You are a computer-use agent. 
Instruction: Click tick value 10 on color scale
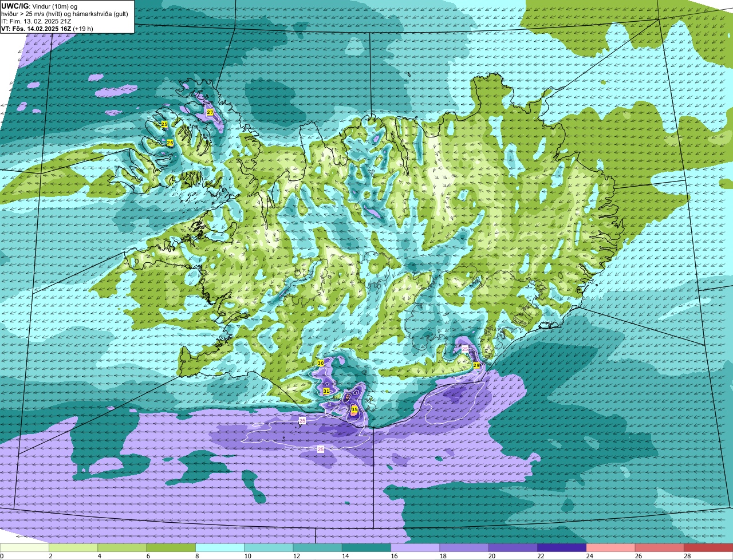247,556
